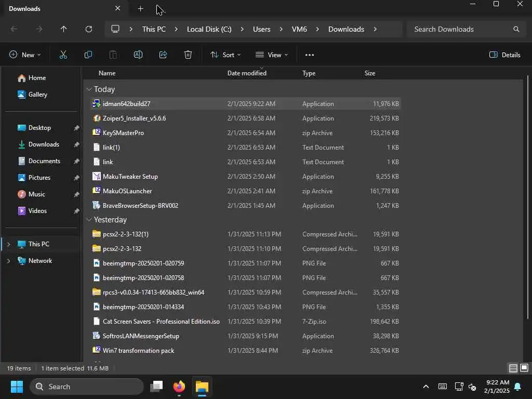Expand This PC in navigation pane
Viewport: 532px width, 399px height.
[8, 244]
